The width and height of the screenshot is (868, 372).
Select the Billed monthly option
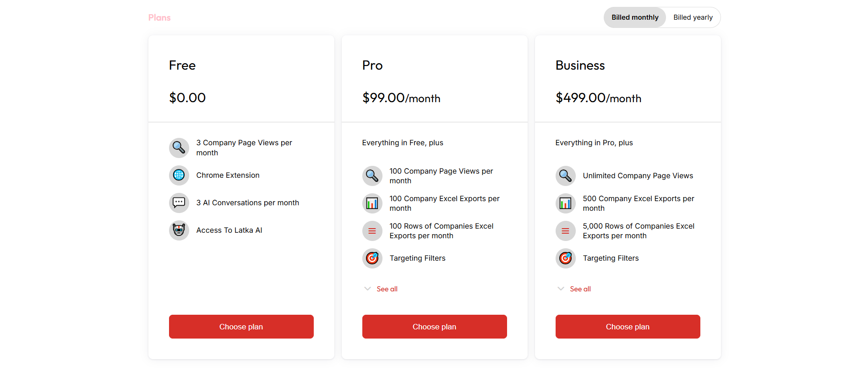(x=635, y=17)
